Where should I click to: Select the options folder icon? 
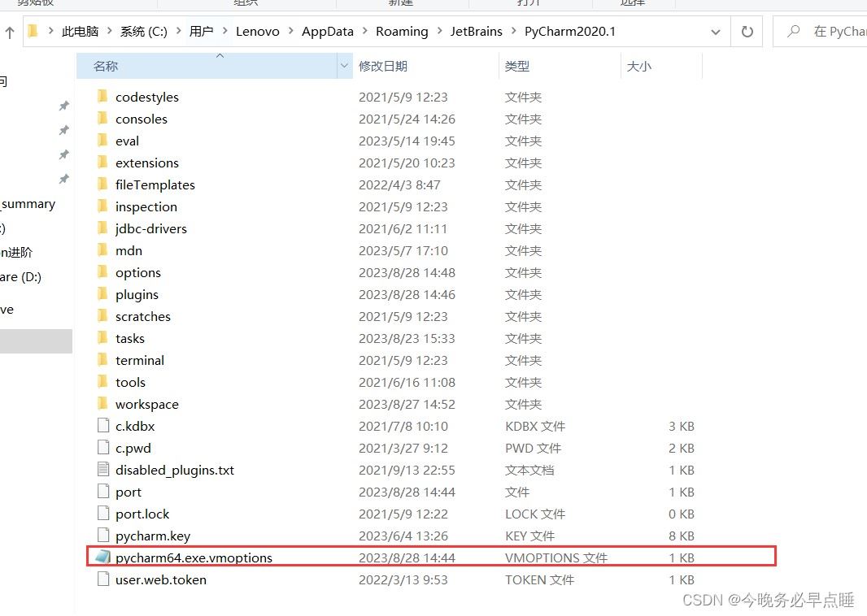click(x=102, y=271)
